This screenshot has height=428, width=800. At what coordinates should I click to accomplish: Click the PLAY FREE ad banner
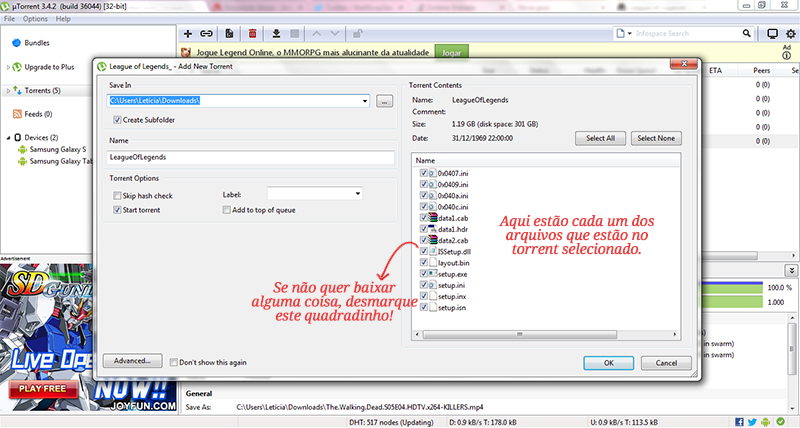point(43,389)
